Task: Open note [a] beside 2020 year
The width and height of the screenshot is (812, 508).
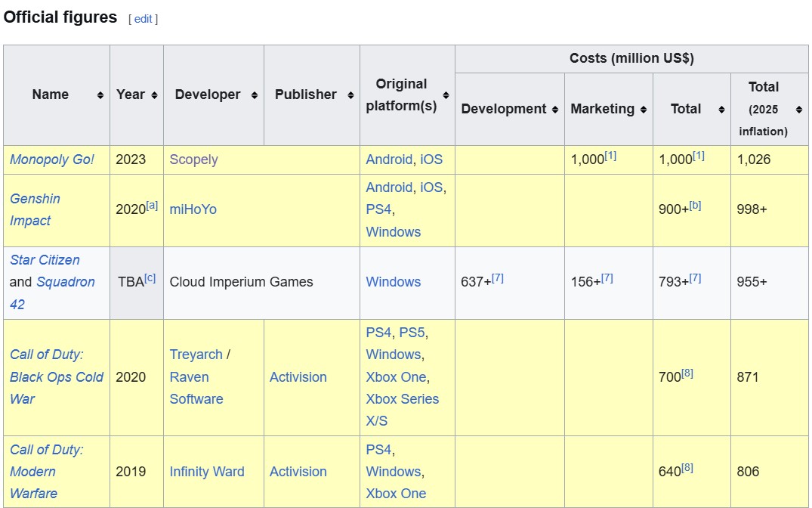Action: pyautogui.click(x=152, y=206)
